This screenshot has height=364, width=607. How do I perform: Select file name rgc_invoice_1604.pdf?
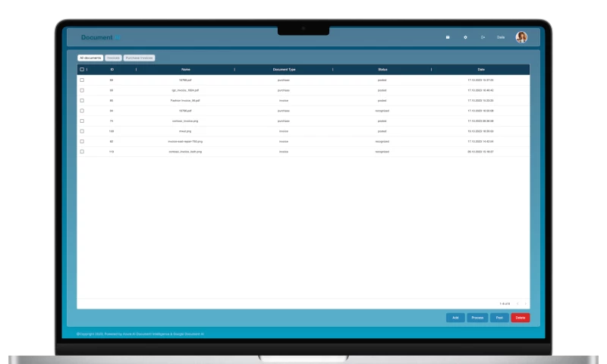click(185, 90)
